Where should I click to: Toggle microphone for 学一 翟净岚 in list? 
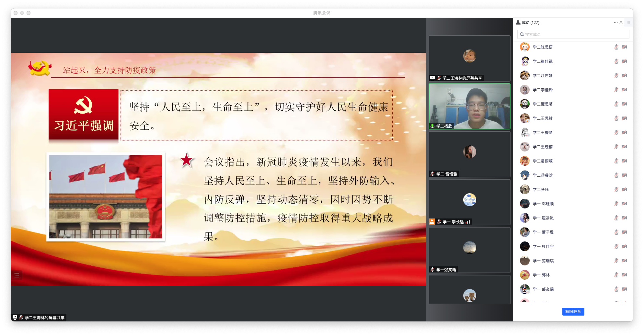pos(616,218)
